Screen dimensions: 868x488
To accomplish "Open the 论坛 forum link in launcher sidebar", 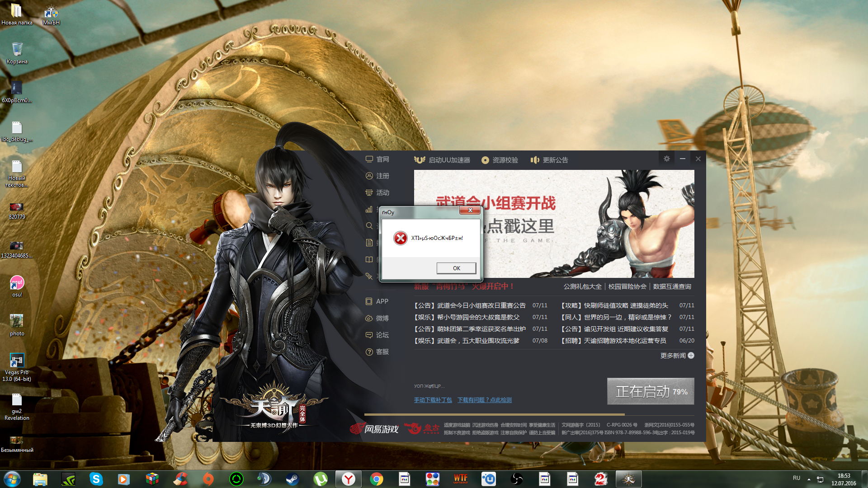I will pos(377,335).
